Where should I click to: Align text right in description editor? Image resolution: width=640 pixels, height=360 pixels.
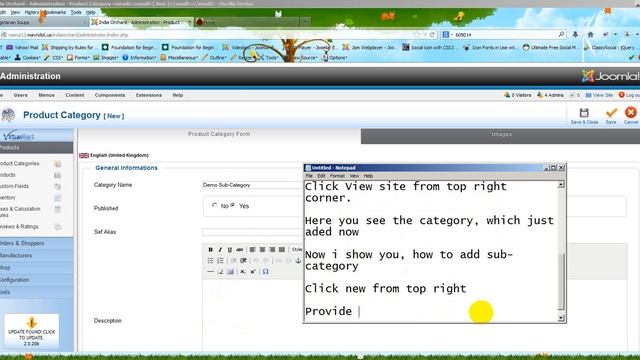coord(272,249)
